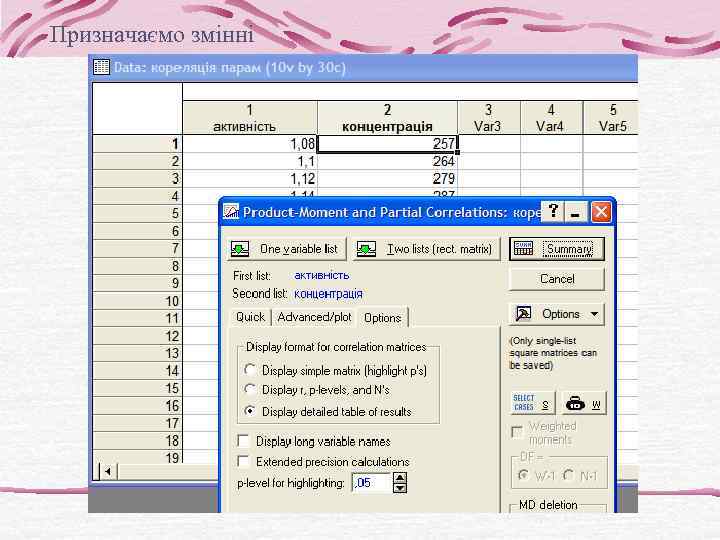Select the Options tab

click(382, 318)
